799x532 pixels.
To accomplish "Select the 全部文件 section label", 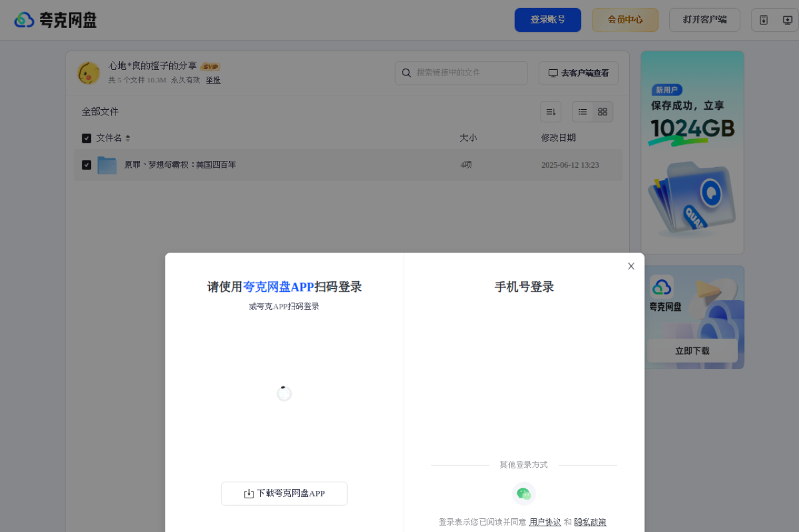I will pos(100,111).
